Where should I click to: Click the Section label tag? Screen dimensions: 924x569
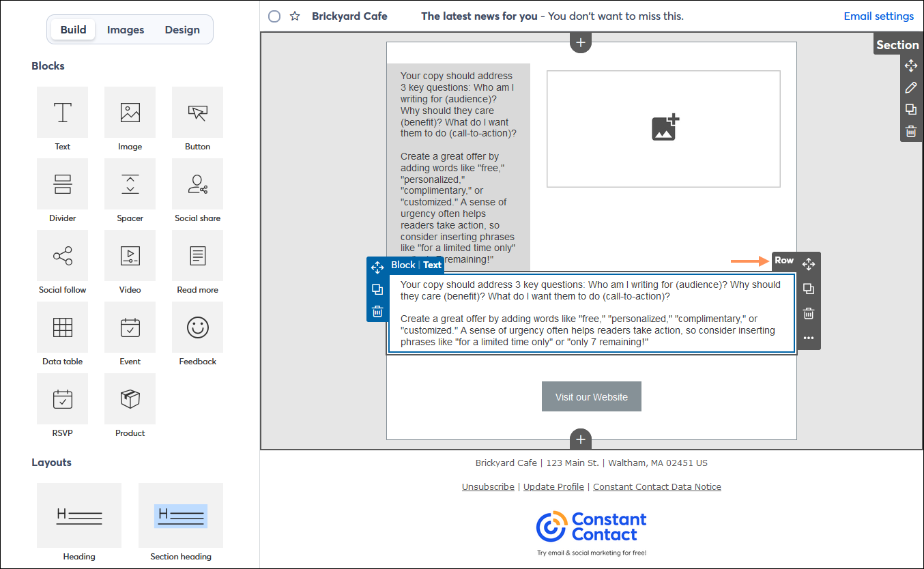point(897,45)
